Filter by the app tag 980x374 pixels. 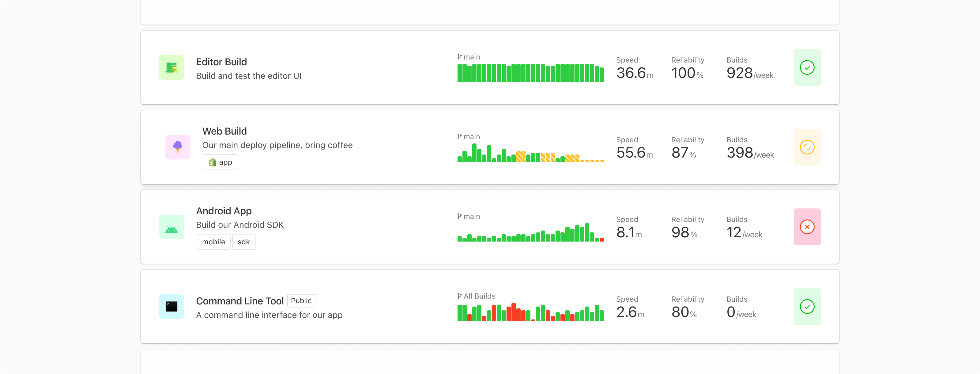pos(220,162)
